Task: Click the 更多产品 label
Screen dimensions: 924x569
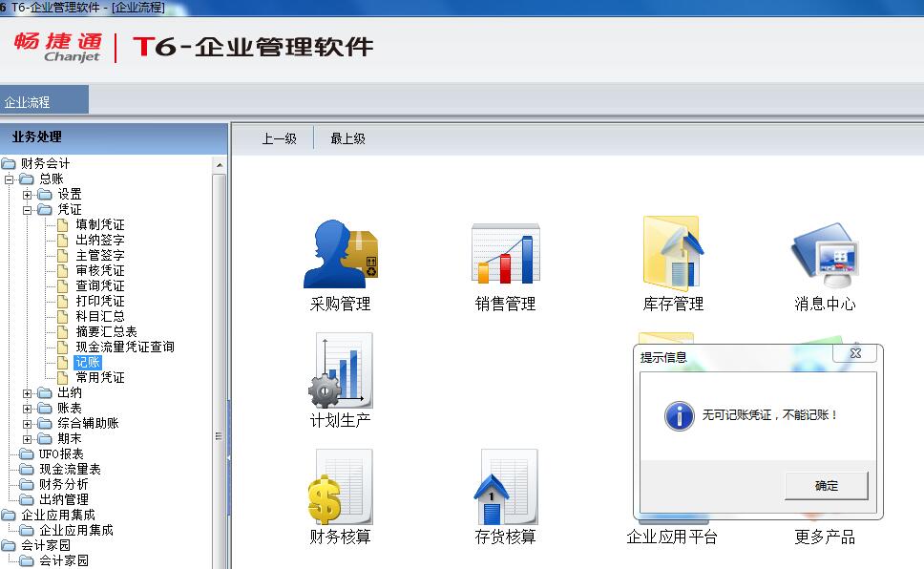Action: pyautogui.click(x=825, y=537)
